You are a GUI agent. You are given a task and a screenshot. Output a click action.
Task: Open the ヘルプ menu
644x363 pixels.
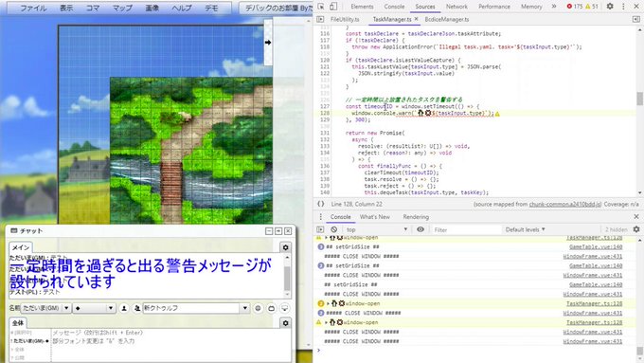182,8
